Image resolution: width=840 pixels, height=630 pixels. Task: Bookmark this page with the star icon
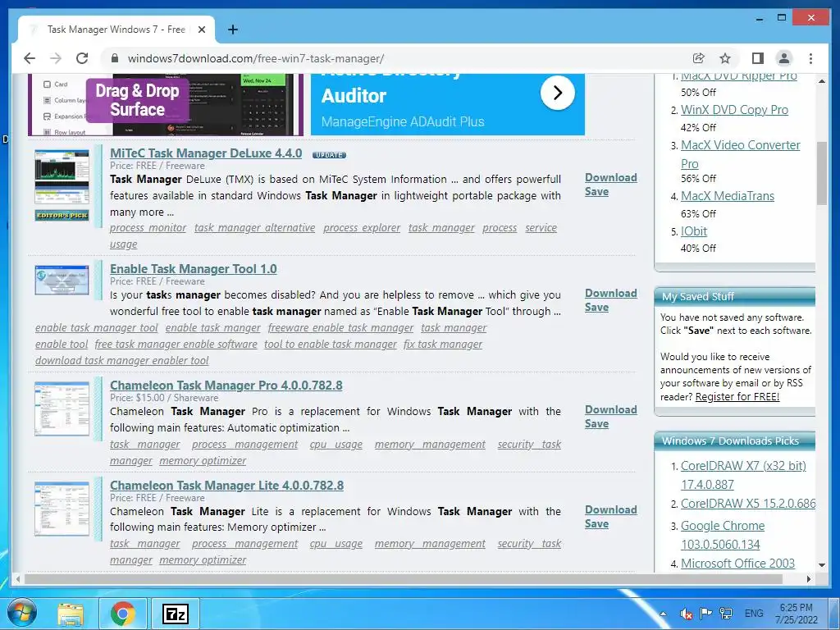pyautogui.click(x=725, y=58)
